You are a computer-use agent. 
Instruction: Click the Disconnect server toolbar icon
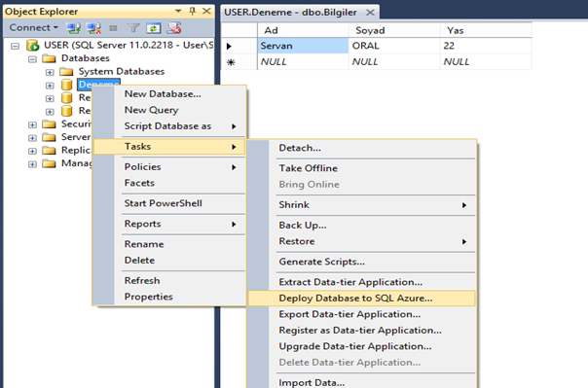click(93, 28)
